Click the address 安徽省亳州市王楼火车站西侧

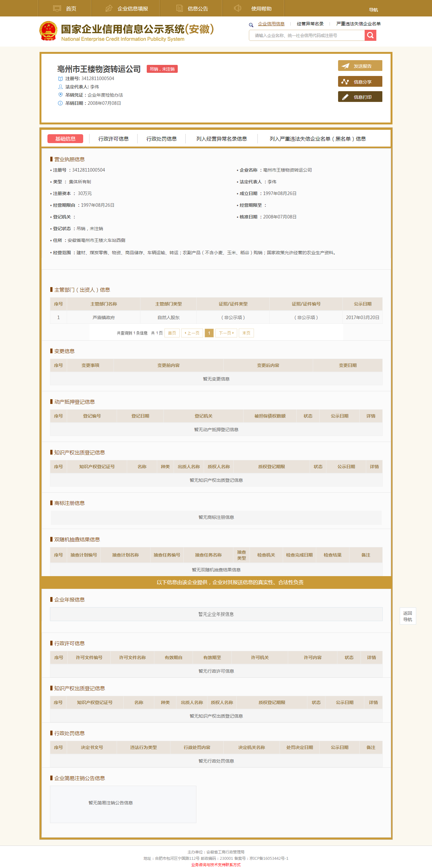click(96, 241)
